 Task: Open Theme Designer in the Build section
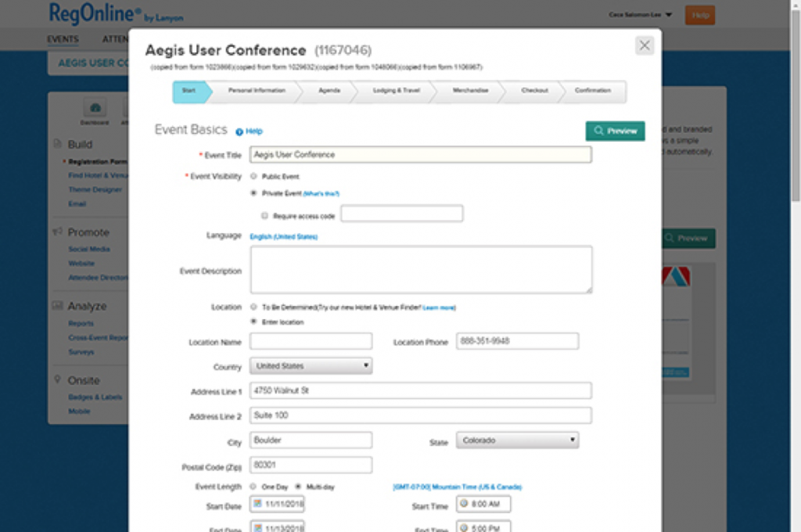[x=95, y=189]
